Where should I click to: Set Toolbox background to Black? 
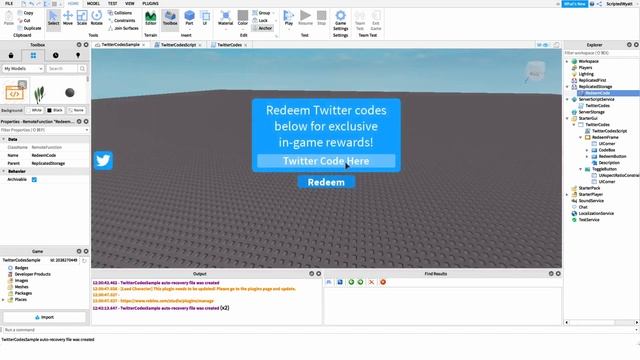(54, 110)
